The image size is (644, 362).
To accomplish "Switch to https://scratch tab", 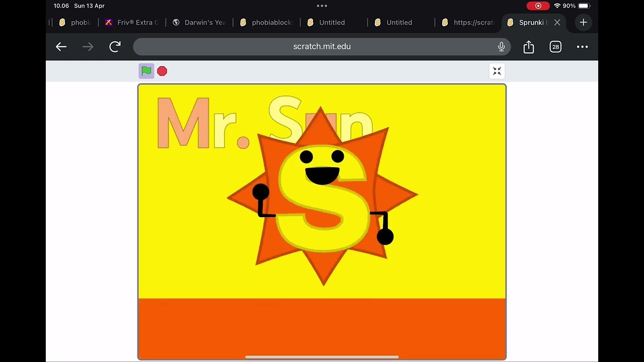I will [469, 22].
